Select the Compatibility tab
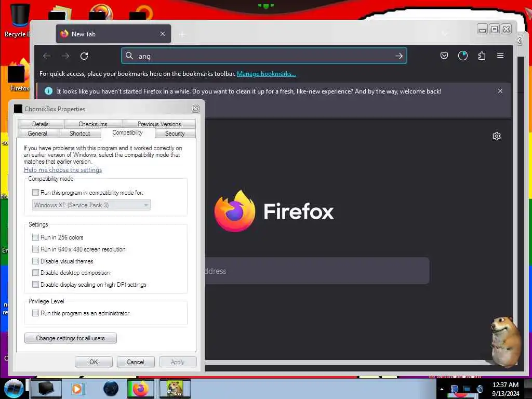 tap(128, 132)
